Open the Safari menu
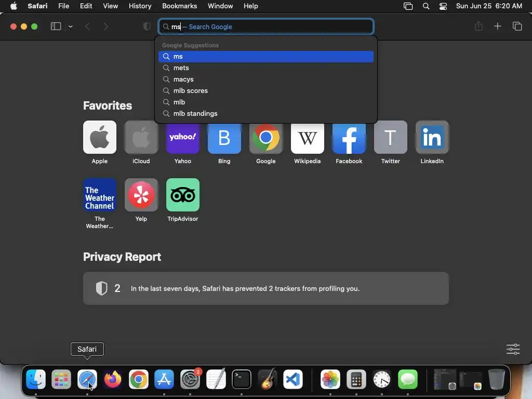This screenshot has width=532, height=399. pyautogui.click(x=37, y=6)
